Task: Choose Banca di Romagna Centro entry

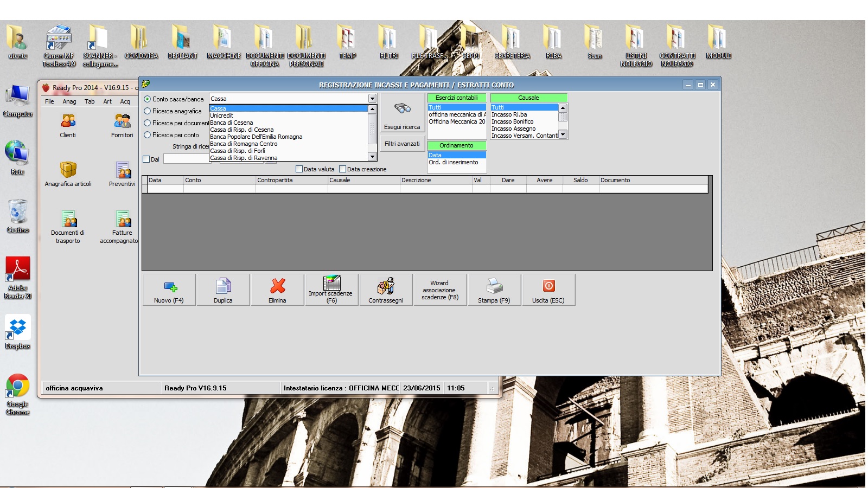Action: tap(289, 144)
